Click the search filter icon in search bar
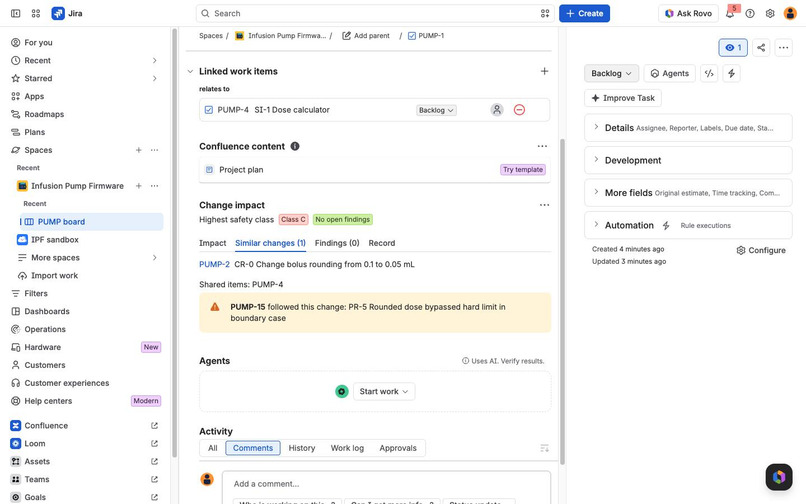The height and width of the screenshot is (504, 806). [545, 13]
